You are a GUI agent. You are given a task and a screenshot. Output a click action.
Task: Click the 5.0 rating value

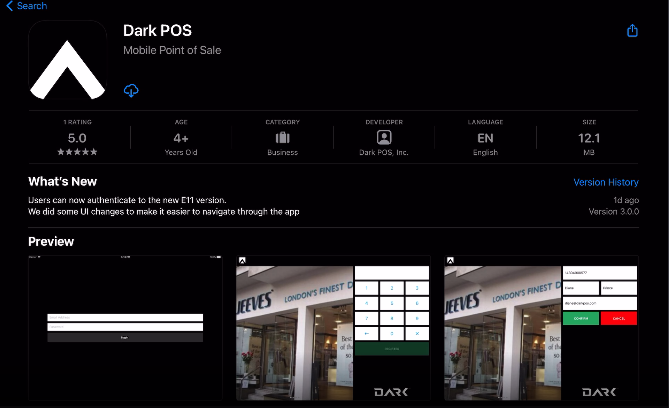click(77, 138)
